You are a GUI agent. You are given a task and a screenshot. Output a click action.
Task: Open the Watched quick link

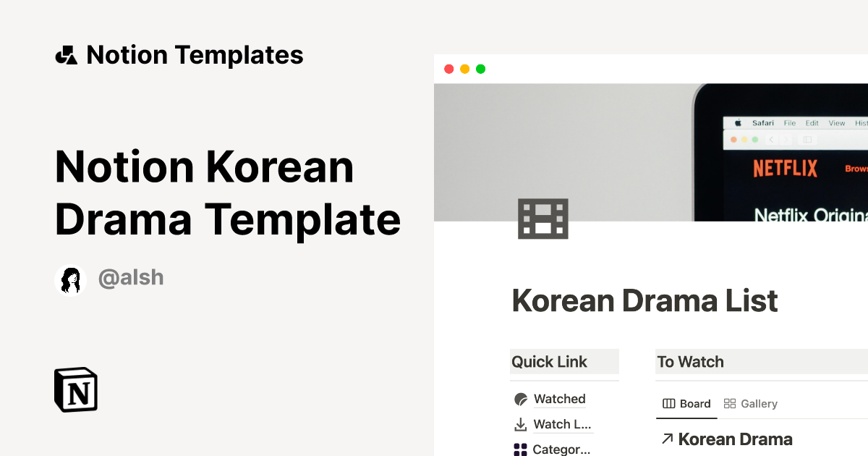(x=558, y=399)
